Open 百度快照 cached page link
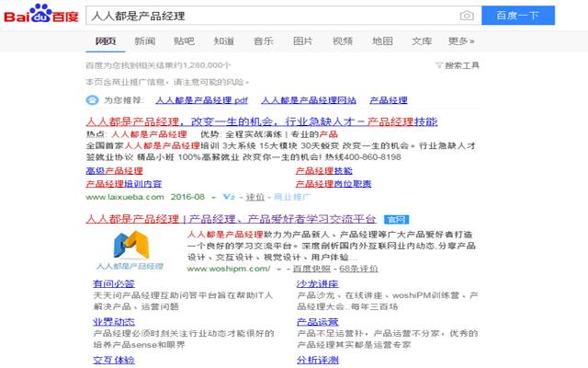The height and width of the screenshot is (368, 588). coord(311,269)
